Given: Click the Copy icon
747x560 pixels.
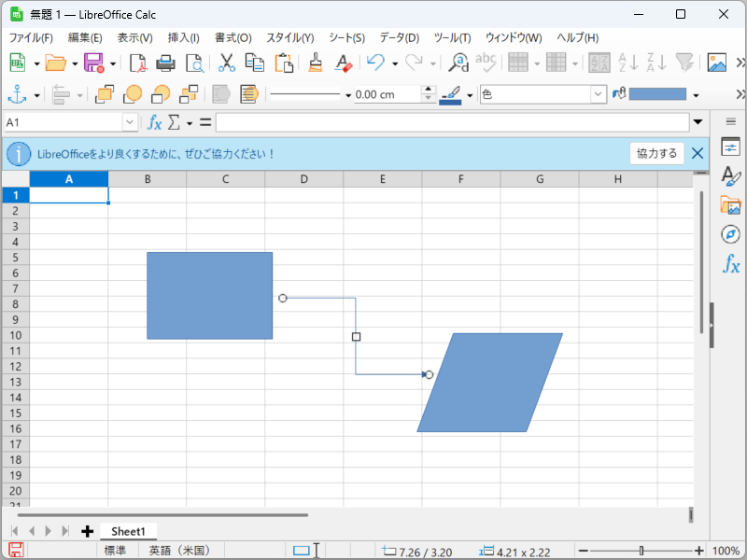Looking at the screenshot, I should coord(254,63).
